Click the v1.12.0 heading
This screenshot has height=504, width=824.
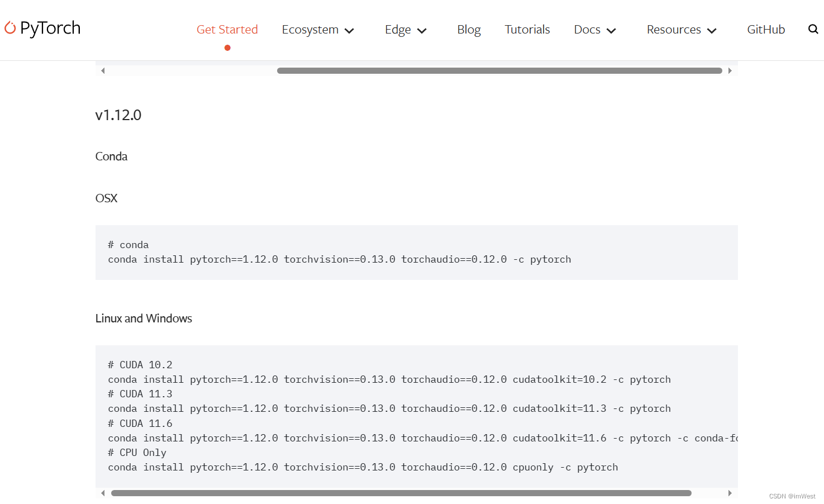[118, 115]
